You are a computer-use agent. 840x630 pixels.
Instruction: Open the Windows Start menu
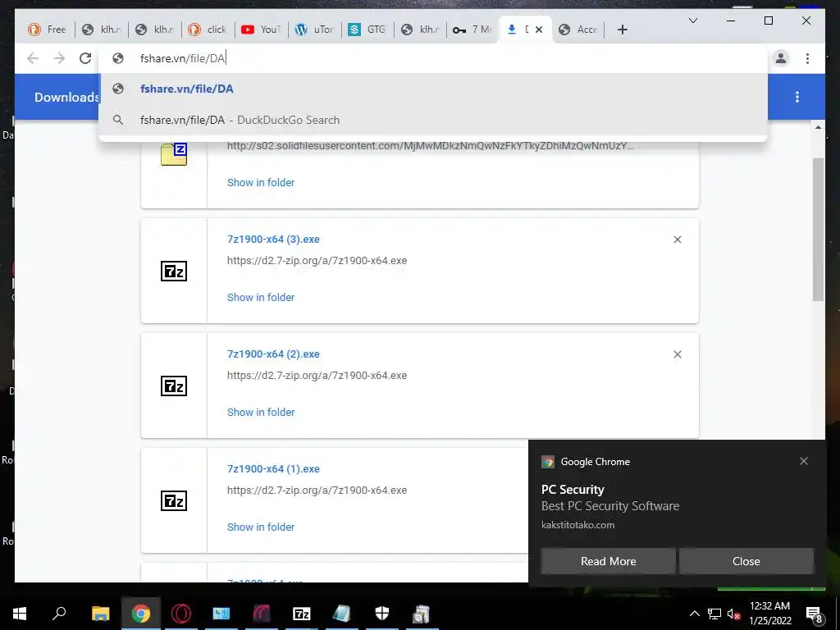20,614
